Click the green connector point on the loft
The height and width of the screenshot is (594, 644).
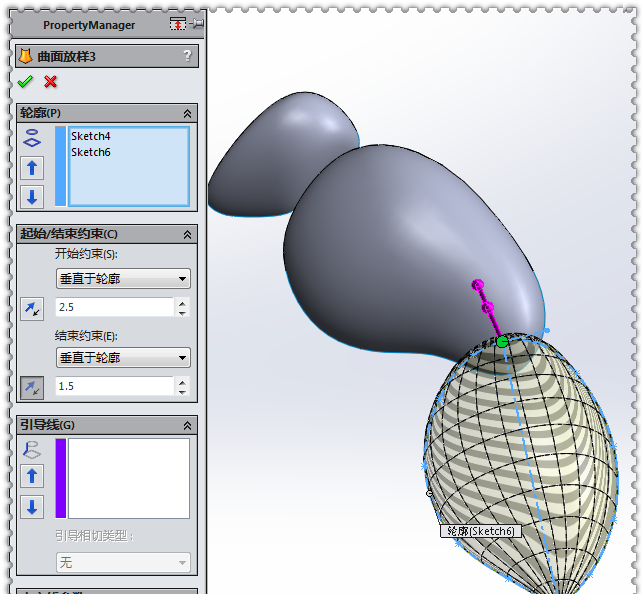[502, 342]
